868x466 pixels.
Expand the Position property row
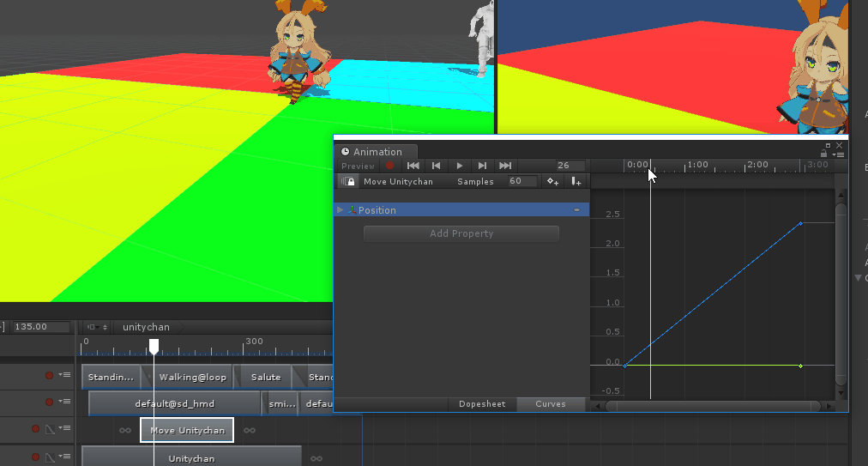pyautogui.click(x=340, y=210)
